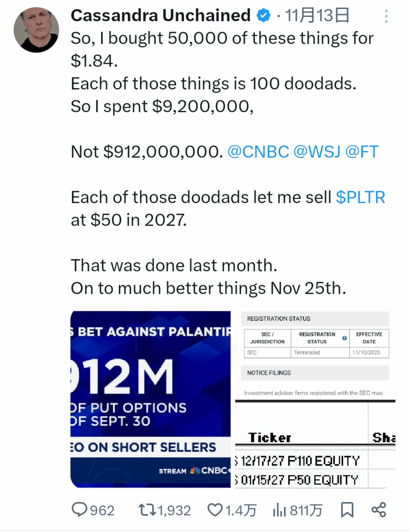Click the reply speech bubble icon
409x532 pixels.
(79, 510)
